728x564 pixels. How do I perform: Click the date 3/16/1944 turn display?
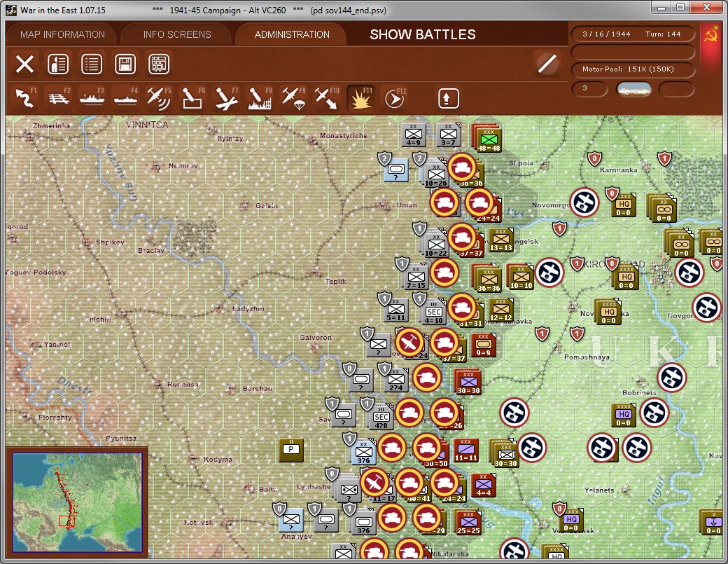(x=606, y=34)
